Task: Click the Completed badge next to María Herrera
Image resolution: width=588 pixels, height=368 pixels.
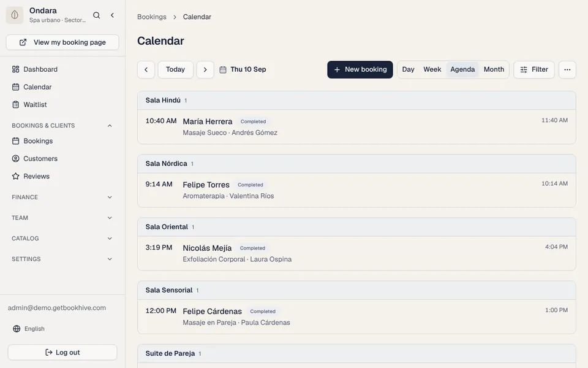Action: tap(253, 121)
